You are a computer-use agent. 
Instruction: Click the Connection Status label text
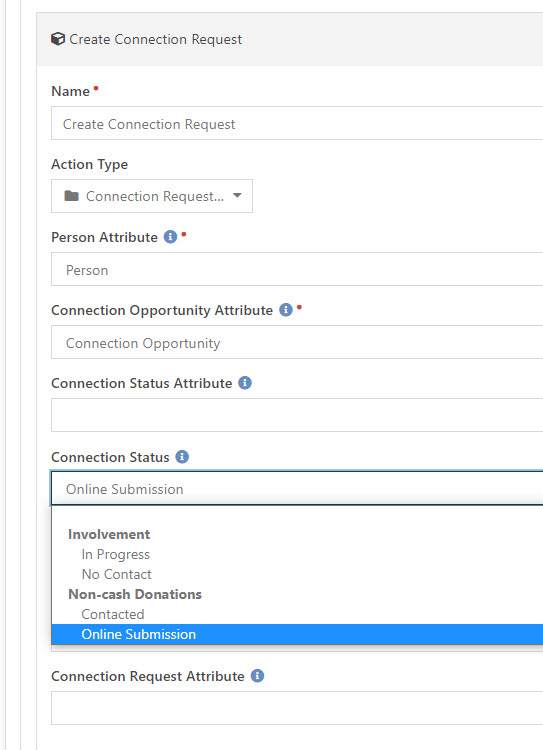[x=110, y=457]
